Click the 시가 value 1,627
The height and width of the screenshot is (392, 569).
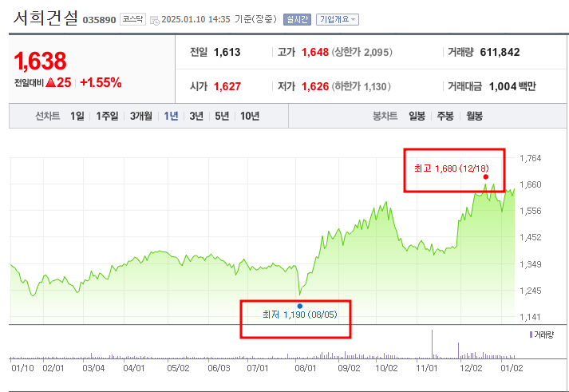point(227,86)
